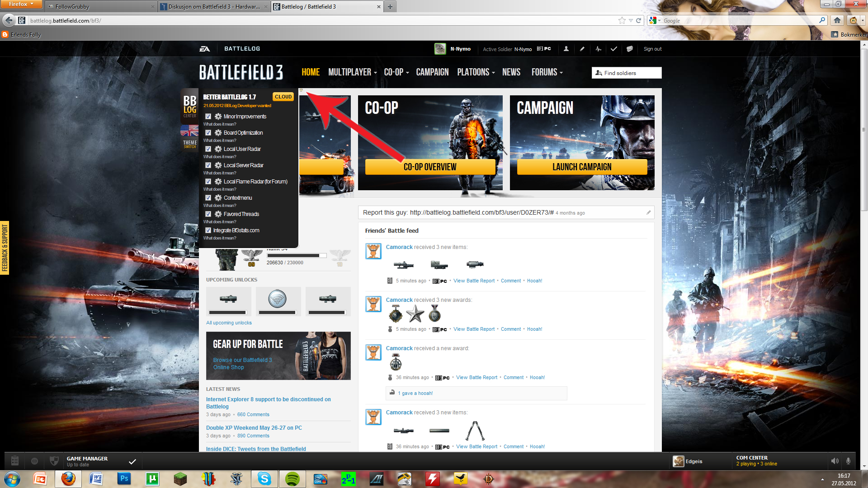Open the News nav item
The image size is (868, 488).
coord(511,72)
